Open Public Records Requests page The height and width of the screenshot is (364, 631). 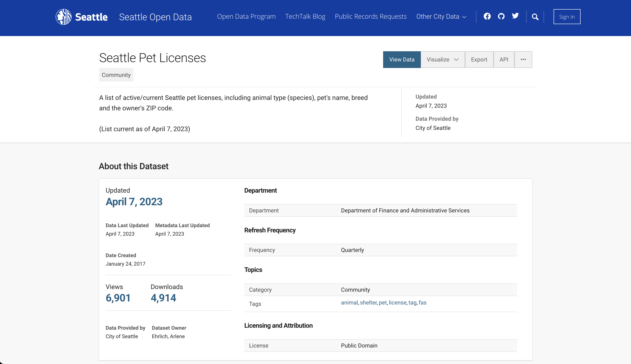pyautogui.click(x=371, y=16)
